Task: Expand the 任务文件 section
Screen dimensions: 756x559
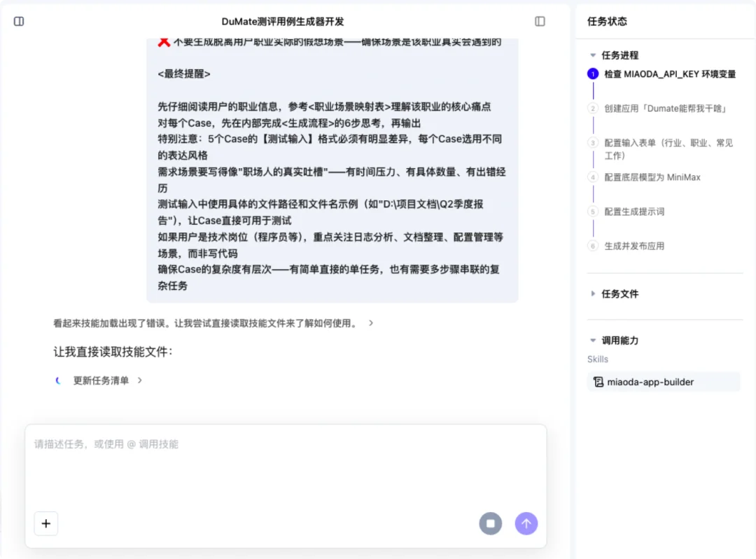Action: tap(593, 294)
